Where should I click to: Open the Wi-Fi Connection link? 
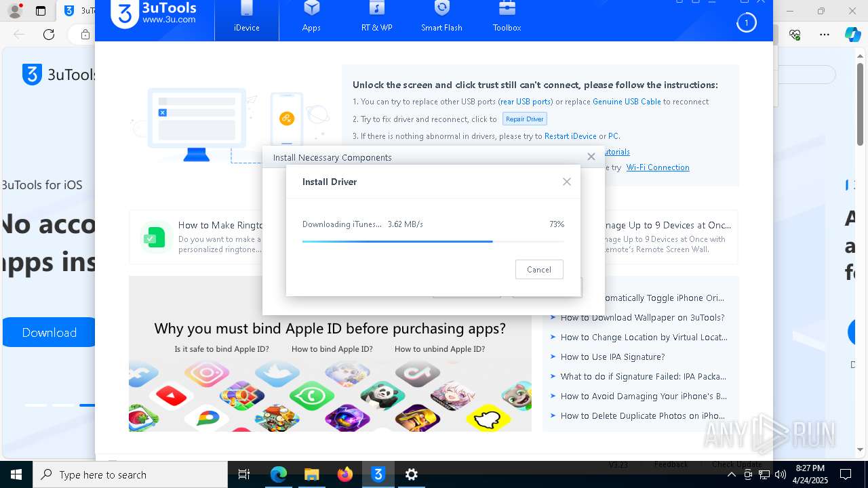[658, 167]
